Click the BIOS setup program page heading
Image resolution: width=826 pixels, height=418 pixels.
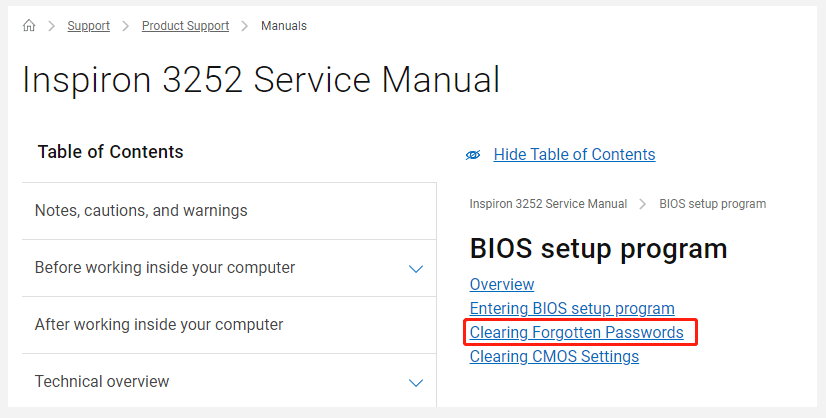598,249
